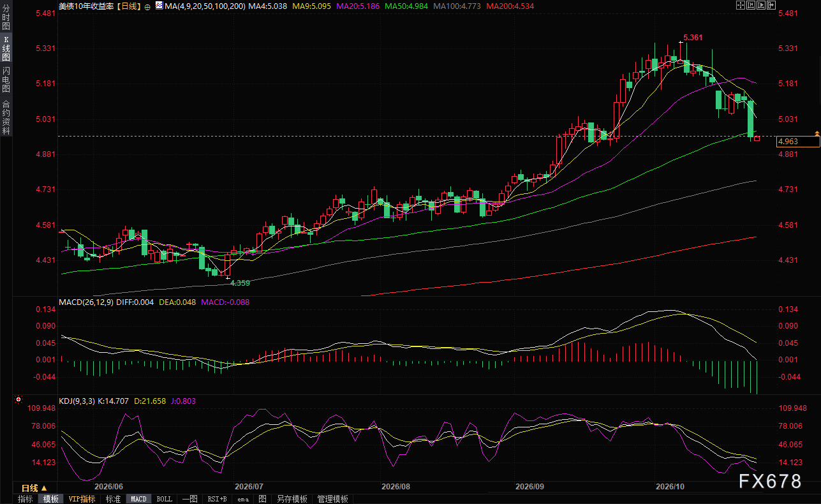The height and width of the screenshot is (504, 821).
Task: Switch to the 模板 tab
Action: pyautogui.click(x=51, y=499)
